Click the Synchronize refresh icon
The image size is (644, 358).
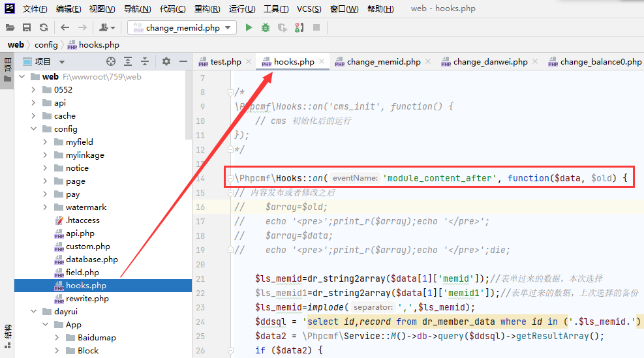pyautogui.click(x=44, y=27)
